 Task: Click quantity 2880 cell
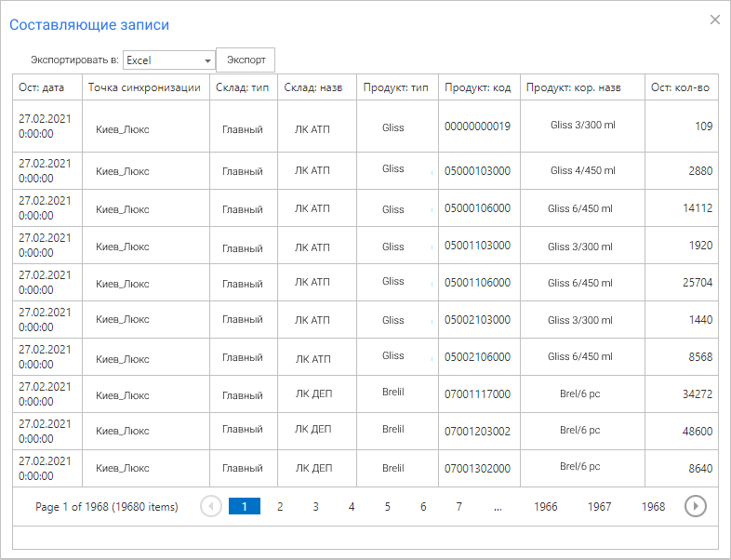point(681,170)
